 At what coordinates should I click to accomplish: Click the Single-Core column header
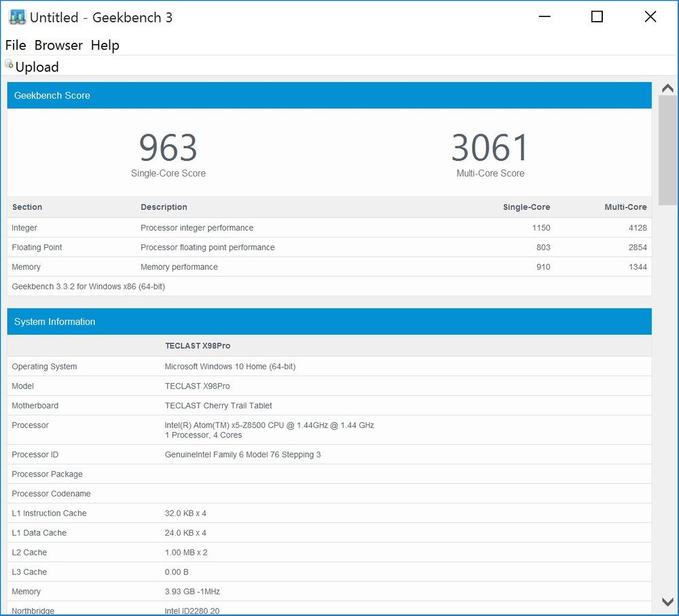[x=526, y=207]
